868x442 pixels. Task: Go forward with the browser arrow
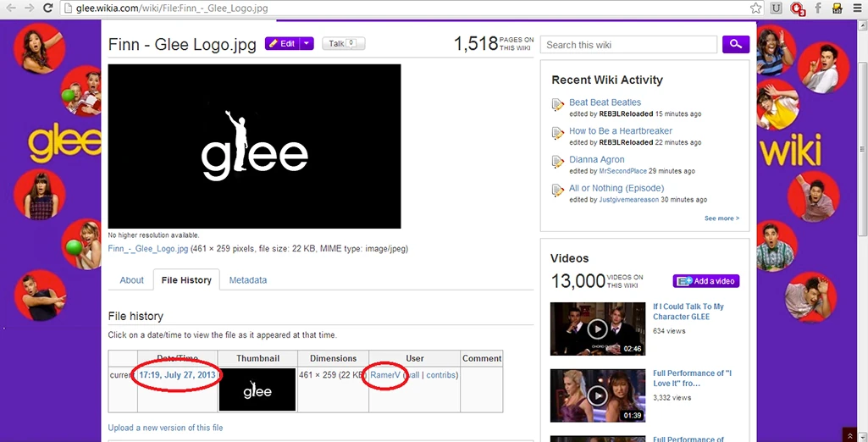[30, 8]
